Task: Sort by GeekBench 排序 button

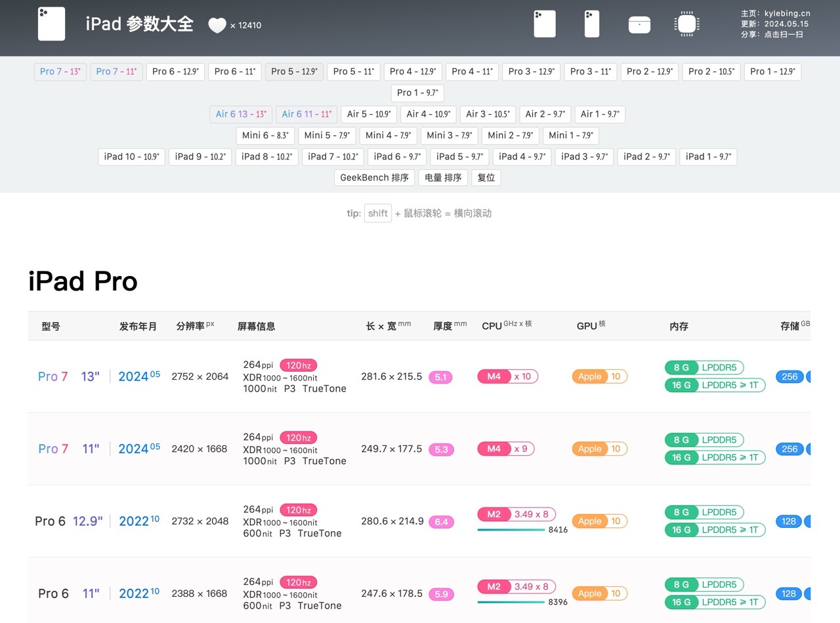Action: click(x=374, y=178)
